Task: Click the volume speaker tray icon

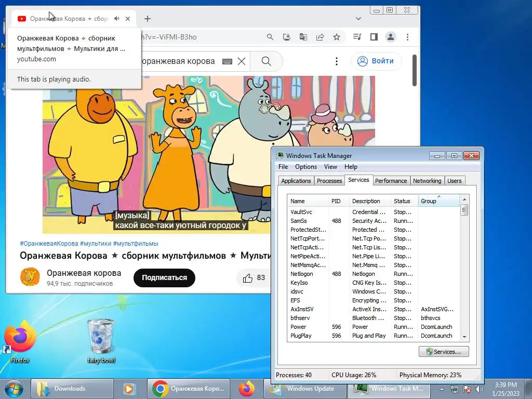Action: [x=480, y=389]
